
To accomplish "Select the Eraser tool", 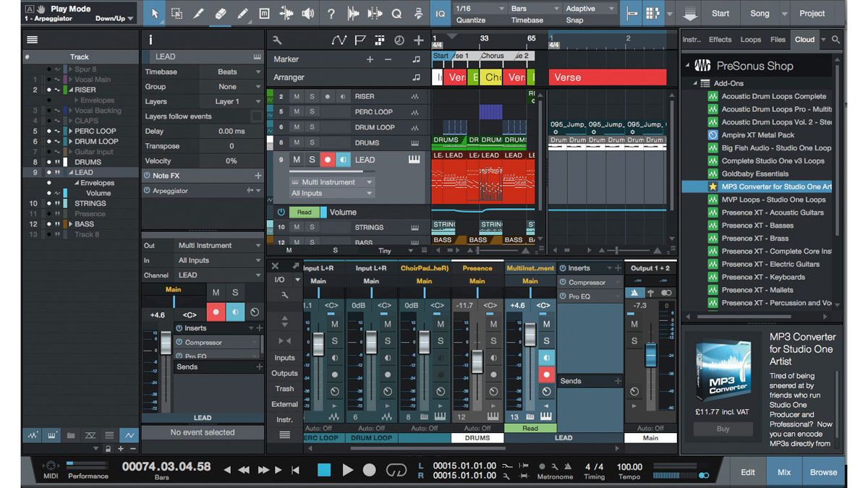I will pyautogui.click(x=221, y=13).
